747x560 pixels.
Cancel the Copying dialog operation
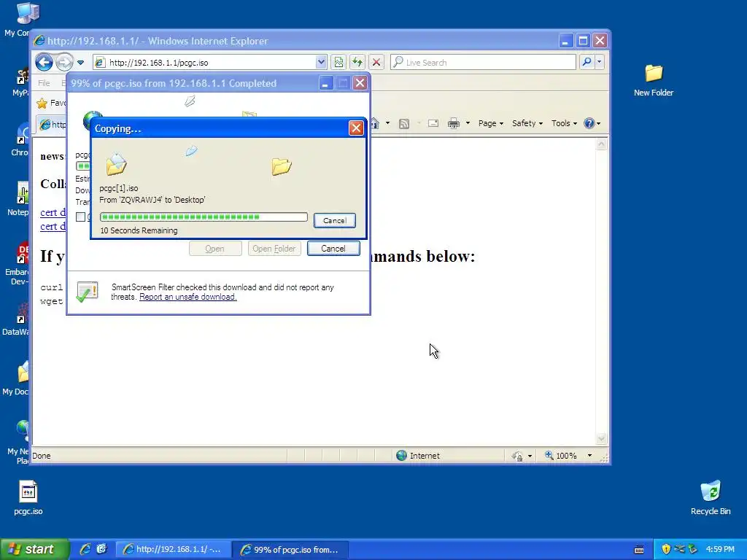tap(334, 220)
